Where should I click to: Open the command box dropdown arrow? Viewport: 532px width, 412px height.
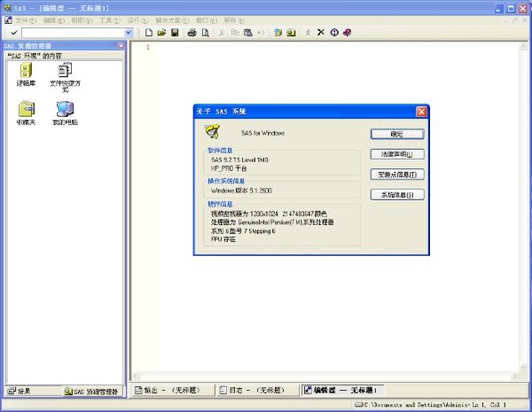[x=129, y=33]
